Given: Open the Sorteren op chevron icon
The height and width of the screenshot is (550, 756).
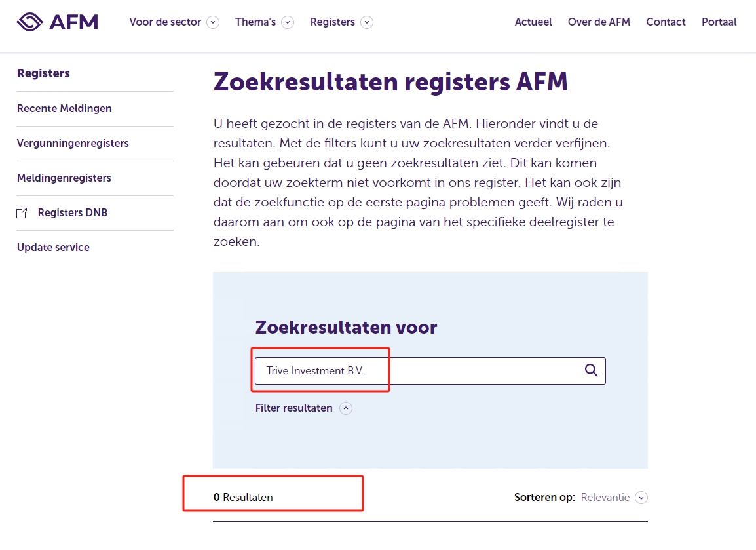Looking at the screenshot, I should (x=641, y=498).
